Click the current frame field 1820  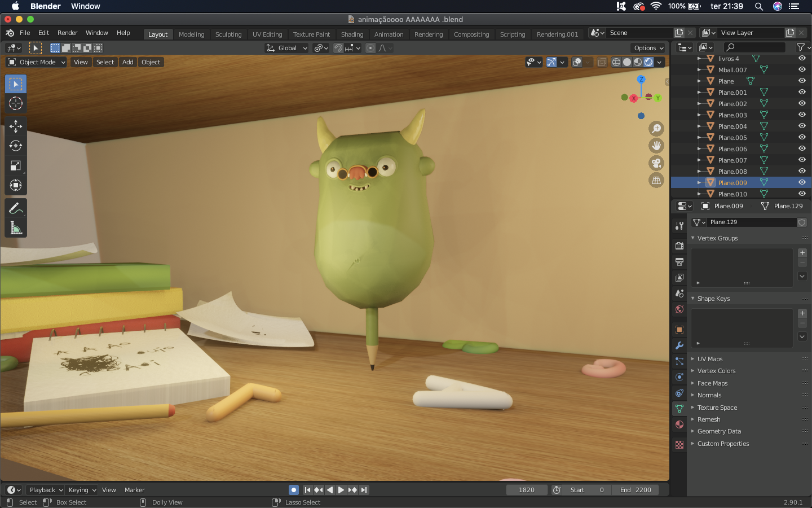pyautogui.click(x=526, y=490)
